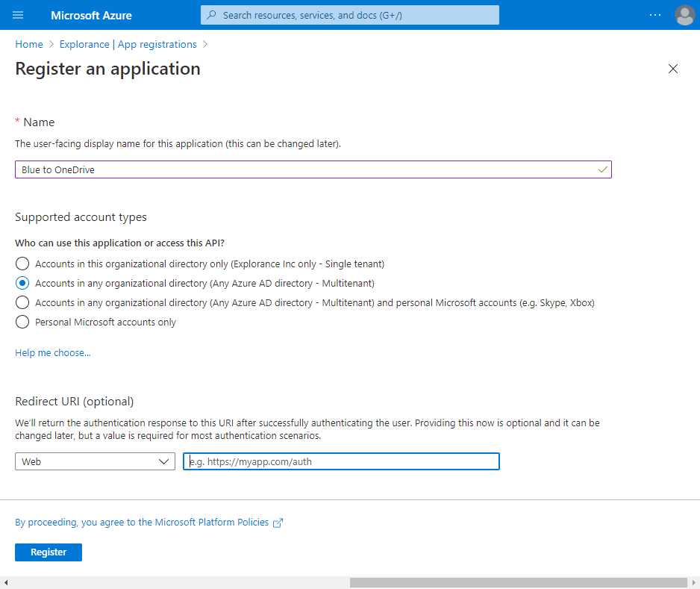Click the search magnifier icon
700x589 pixels.
(x=212, y=15)
